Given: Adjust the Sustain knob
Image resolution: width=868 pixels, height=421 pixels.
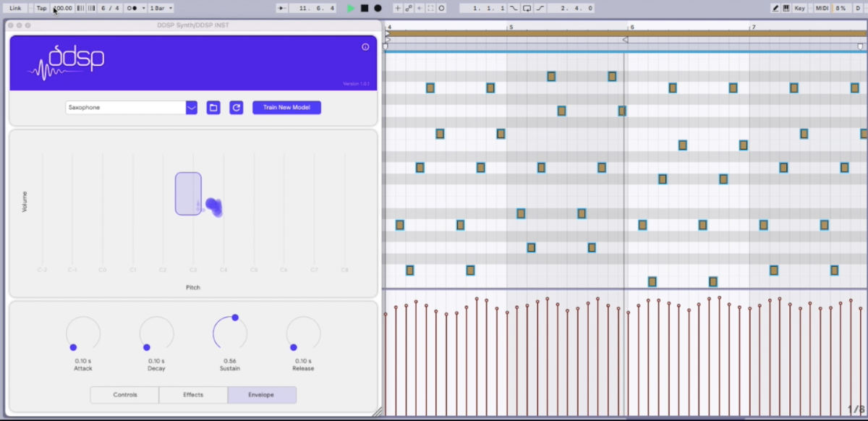Looking at the screenshot, I should (230, 333).
